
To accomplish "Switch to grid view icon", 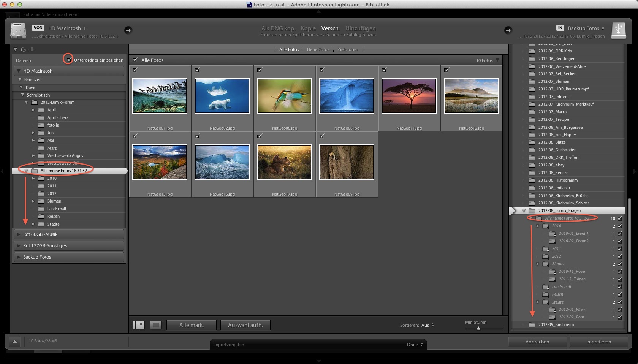I will (x=139, y=325).
